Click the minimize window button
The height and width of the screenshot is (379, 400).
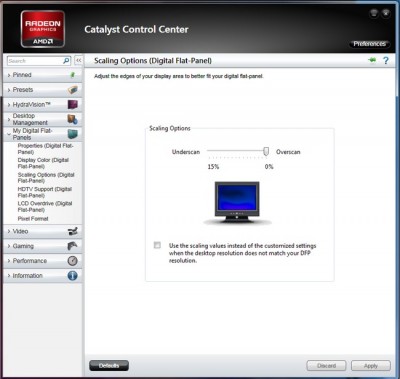[x=374, y=13]
